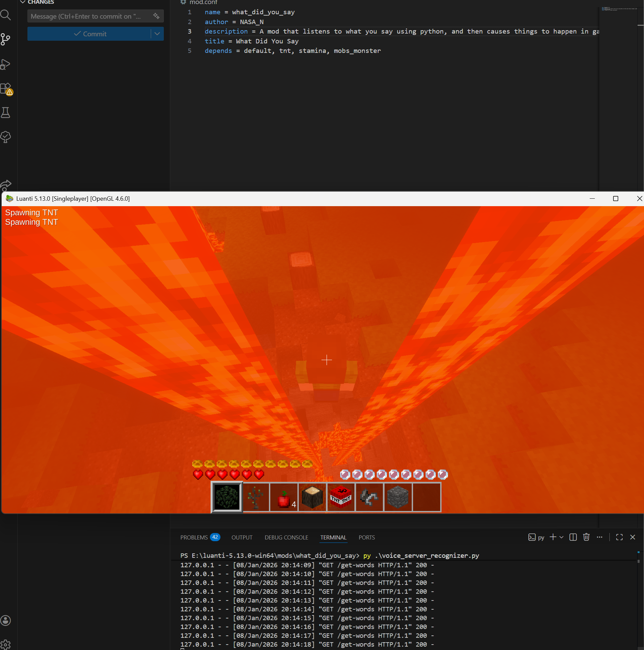The image size is (644, 650).
Task: Open Run and Debug view
Action: tap(6, 64)
